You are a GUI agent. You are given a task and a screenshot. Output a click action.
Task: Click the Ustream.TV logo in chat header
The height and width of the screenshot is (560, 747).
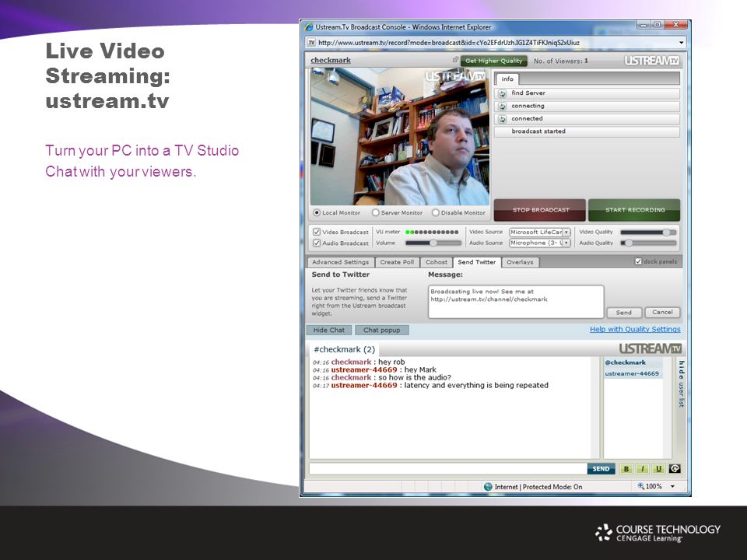pos(651,348)
